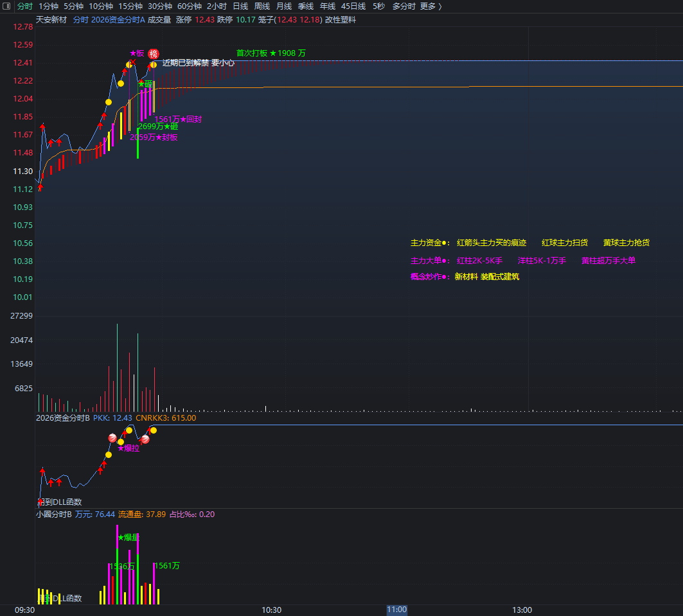The height and width of the screenshot is (616, 683).
Task: Switch to the 45日线 tab
Action: point(353,6)
